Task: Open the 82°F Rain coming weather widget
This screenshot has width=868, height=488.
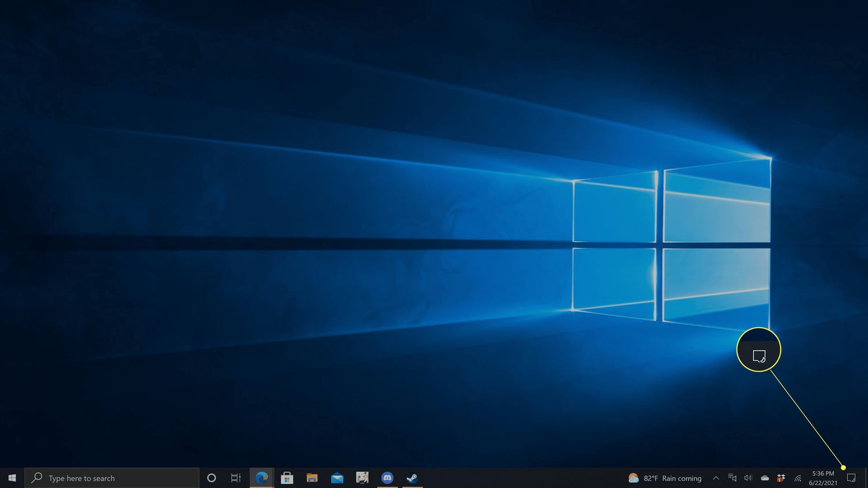Action: tap(665, 478)
